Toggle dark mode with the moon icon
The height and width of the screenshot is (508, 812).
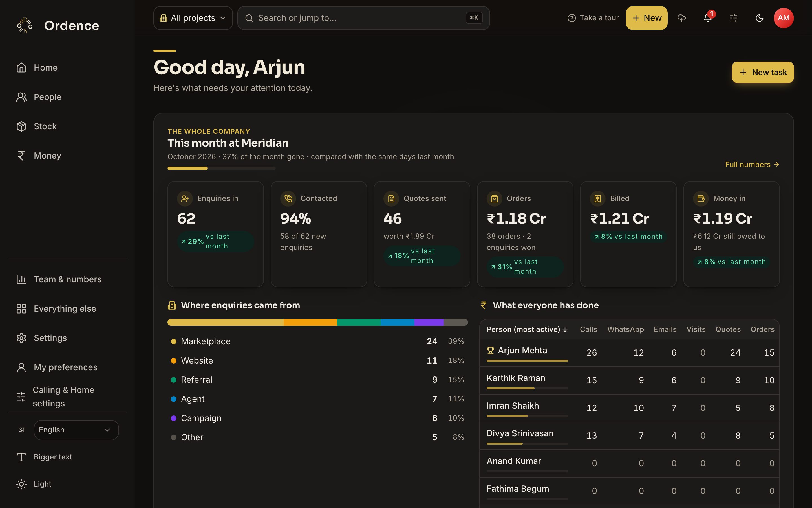pyautogui.click(x=759, y=18)
